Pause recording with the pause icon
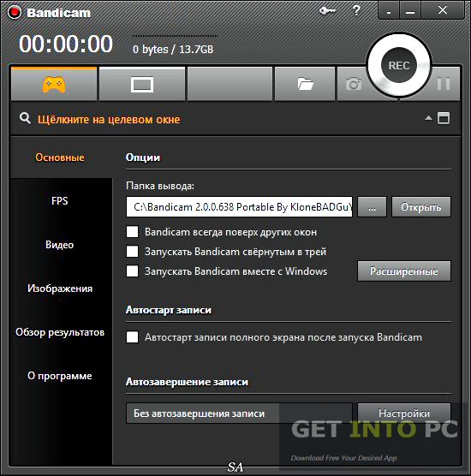 click(444, 84)
